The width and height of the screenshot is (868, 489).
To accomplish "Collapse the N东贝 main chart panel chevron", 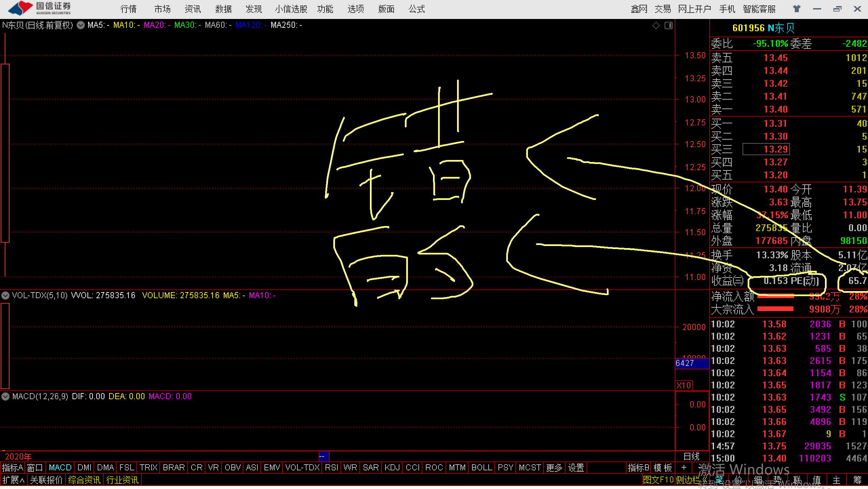I will [x=81, y=25].
